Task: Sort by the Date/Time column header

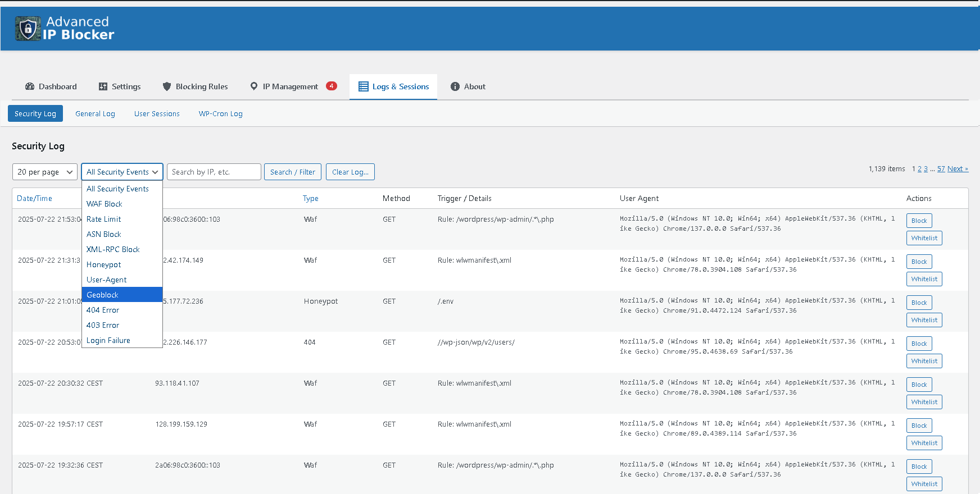Action: 34,198
